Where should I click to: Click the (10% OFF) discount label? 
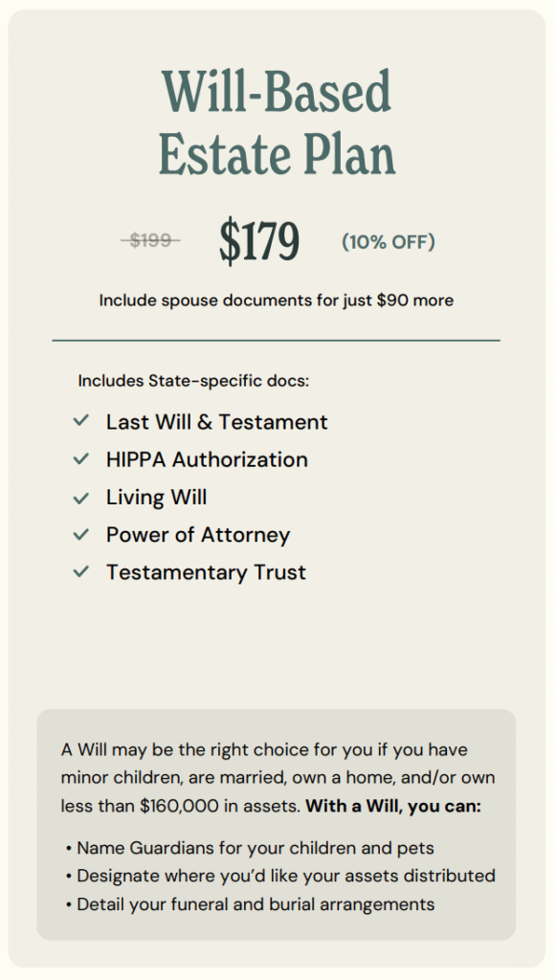(x=388, y=242)
